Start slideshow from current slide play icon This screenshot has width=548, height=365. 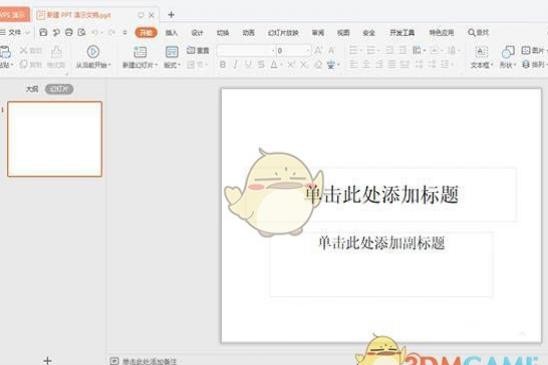click(x=93, y=52)
